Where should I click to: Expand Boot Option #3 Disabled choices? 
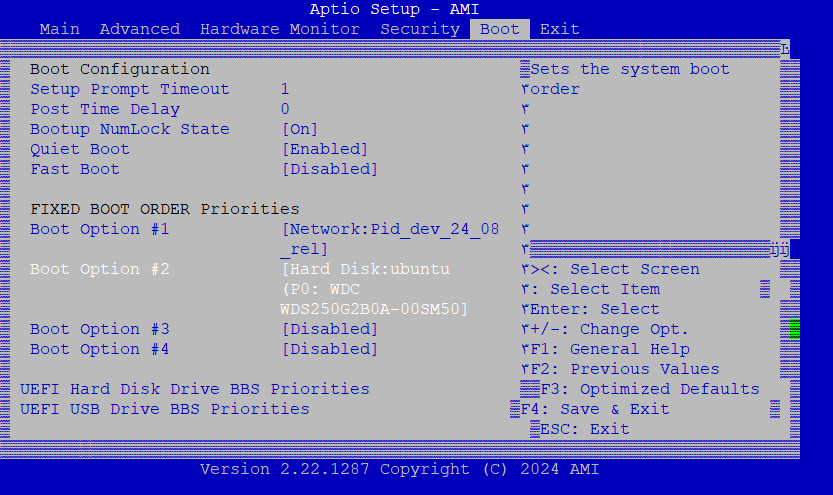(x=330, y=329)
